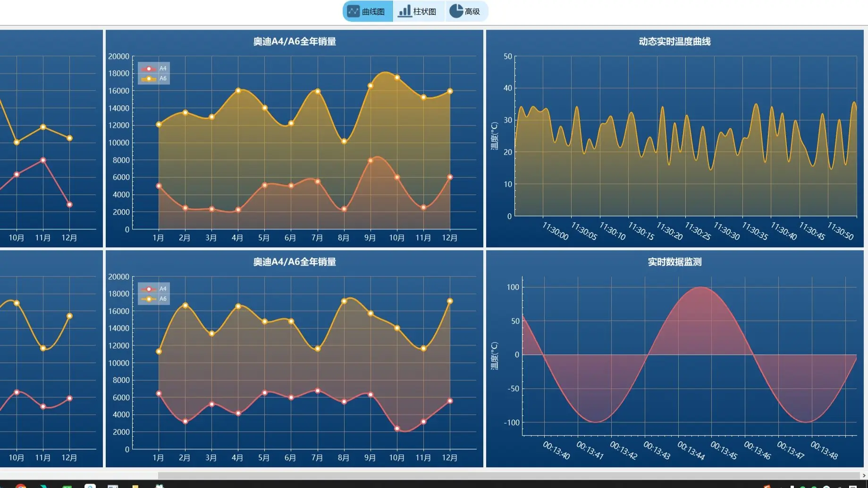Click lower chart A6 point for 12月
The image size is (868, 488).
pos(450,301)
